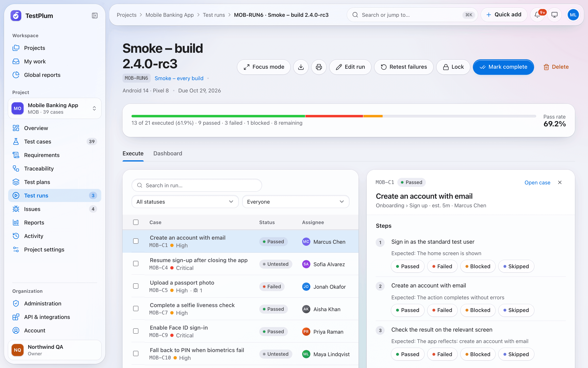
Task: Download the run using the download icon
Action: pos(301,67)
